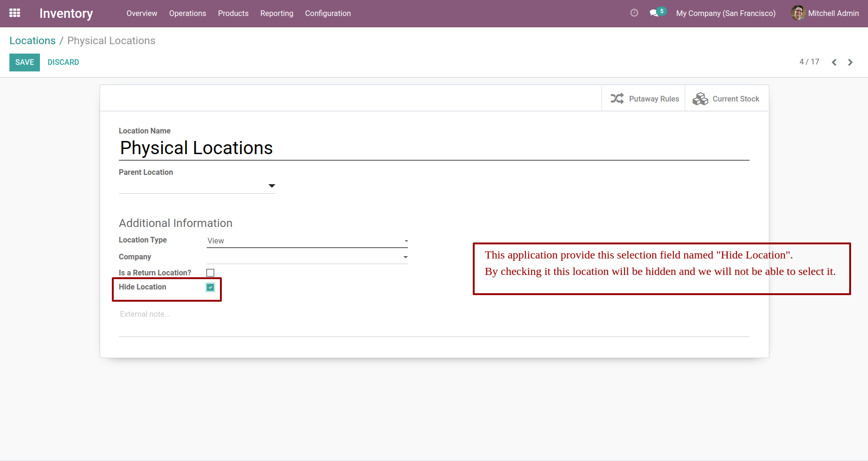
Task: Click the Inventory app title
Action: click(66, 14)
